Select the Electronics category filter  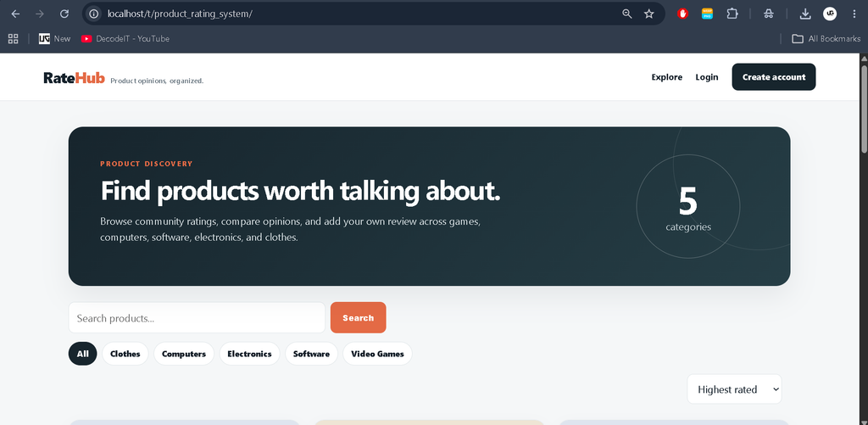click(250, 354)
